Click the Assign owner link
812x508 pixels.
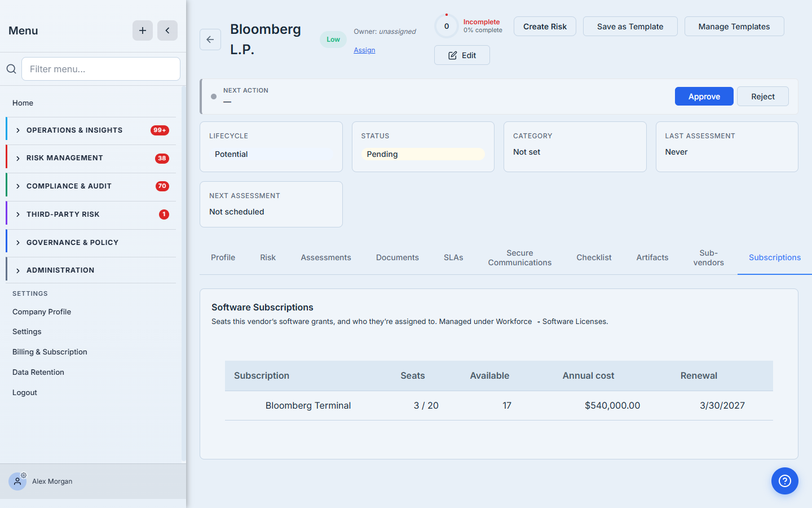[x=364, y=50]
